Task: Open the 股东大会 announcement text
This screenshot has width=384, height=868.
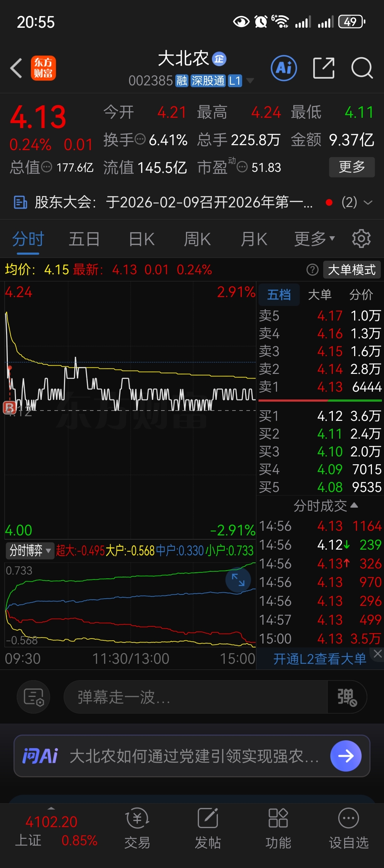Action: click(x=174, y=202)
